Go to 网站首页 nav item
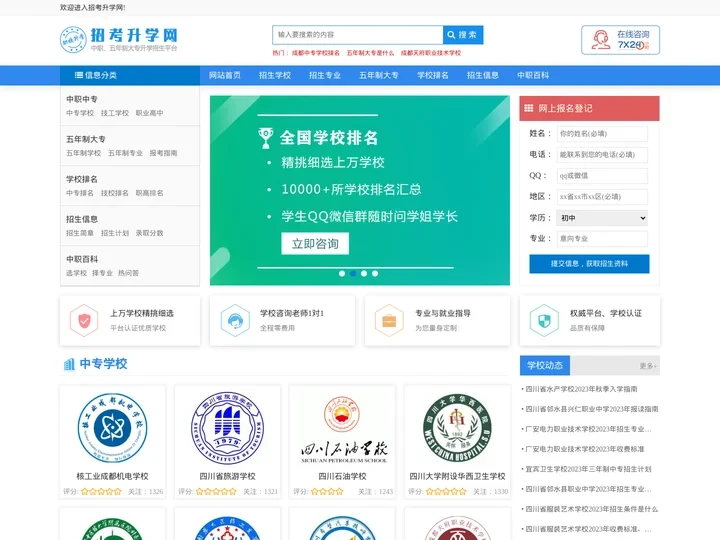This screenshot has width=720, height=540. click(x=225, y=75)
